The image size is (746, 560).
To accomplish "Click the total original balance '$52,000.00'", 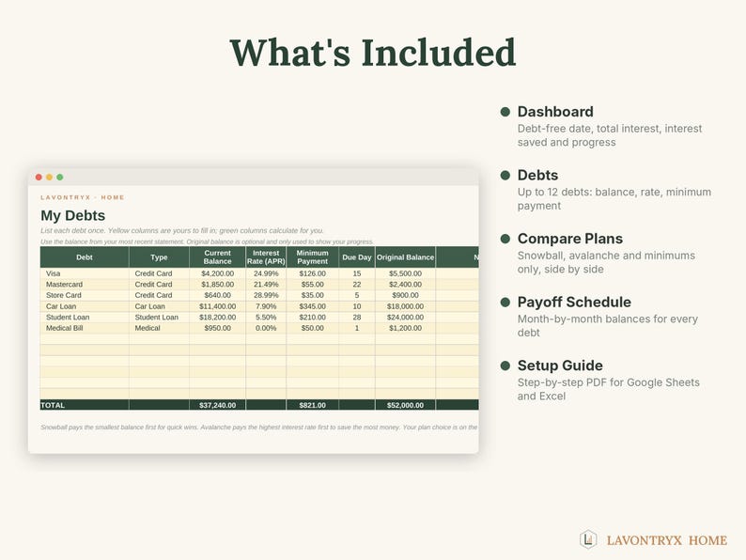I will (405, 405).
